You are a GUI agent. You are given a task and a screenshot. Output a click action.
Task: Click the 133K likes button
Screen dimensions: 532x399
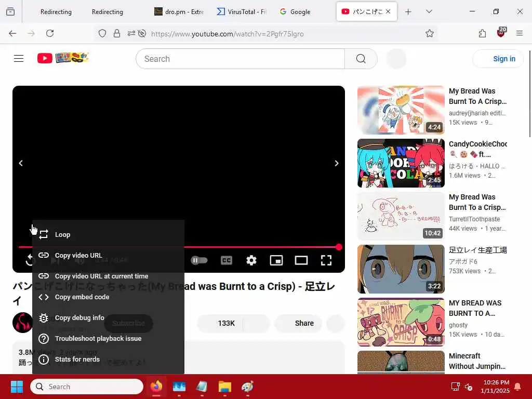click(220, 323)
